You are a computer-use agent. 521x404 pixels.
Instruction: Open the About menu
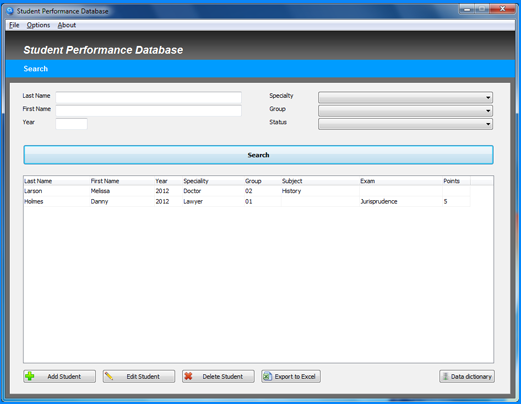tap(67, 25)
